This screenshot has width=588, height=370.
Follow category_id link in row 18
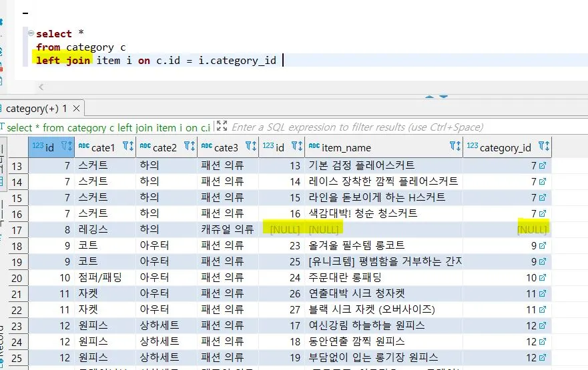[542, 246]
